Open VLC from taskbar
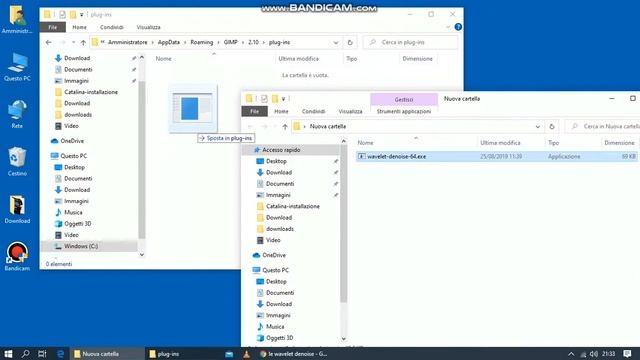 246,354
